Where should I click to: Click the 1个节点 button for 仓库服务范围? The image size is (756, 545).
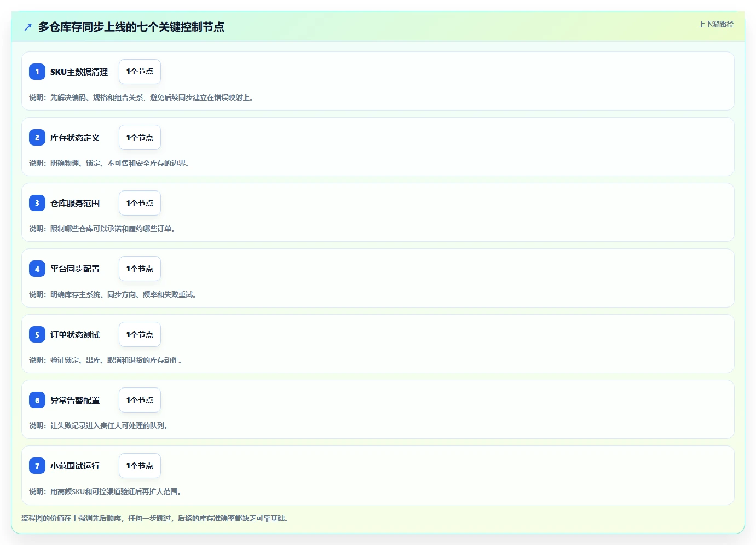tap(140, 203)
